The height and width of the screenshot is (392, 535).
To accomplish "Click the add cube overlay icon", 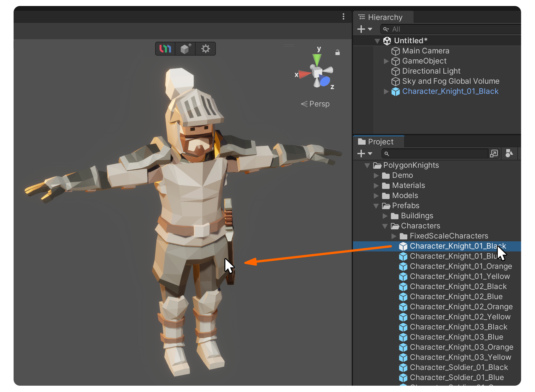I will click(x=185, y=49).
